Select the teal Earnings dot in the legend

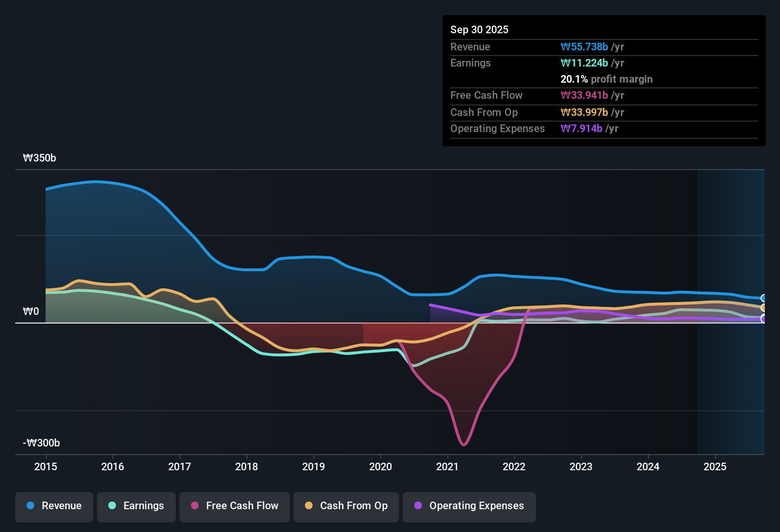click(x=112, y=506)
